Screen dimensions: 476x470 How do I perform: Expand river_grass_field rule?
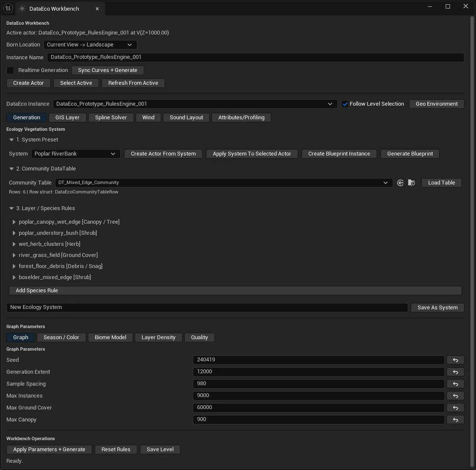coord(14,255)
